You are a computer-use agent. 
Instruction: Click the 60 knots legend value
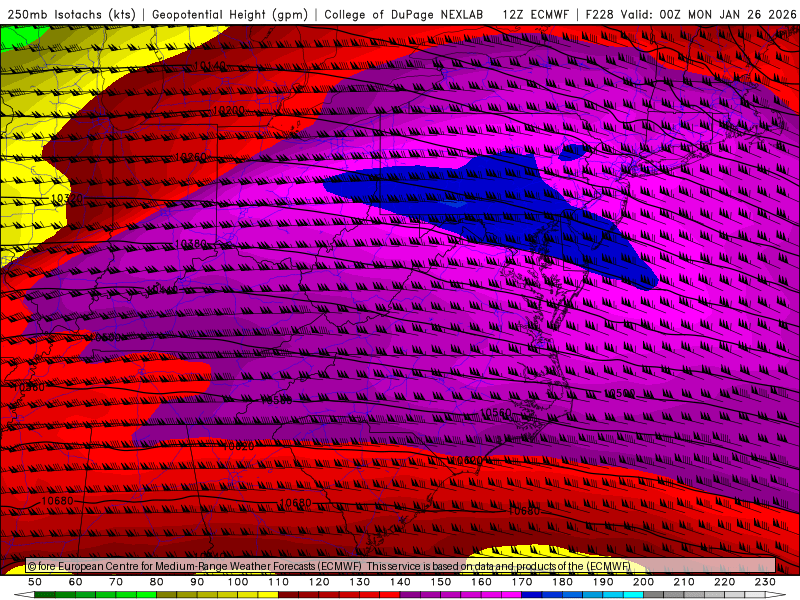click(76, 582)
